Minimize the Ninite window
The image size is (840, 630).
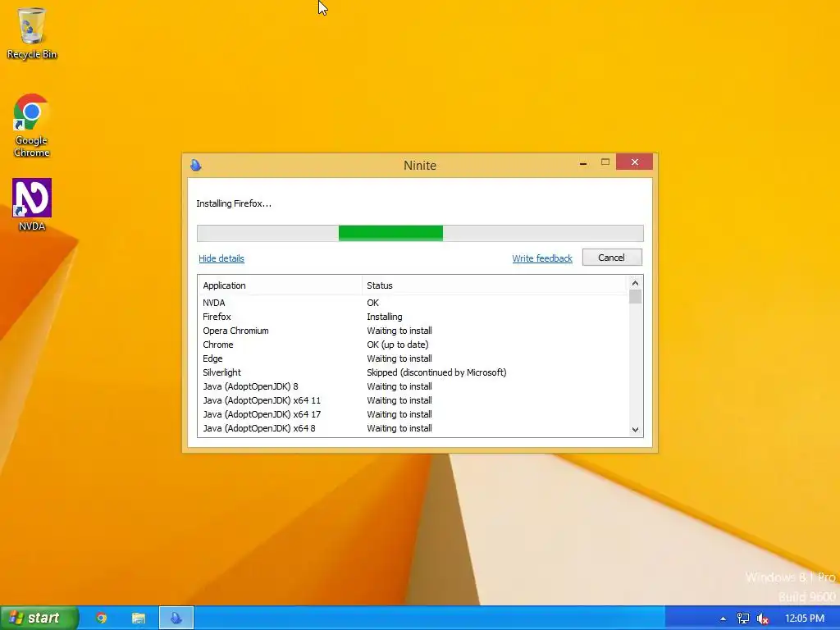pyautogui.click(x=583, y=162)
